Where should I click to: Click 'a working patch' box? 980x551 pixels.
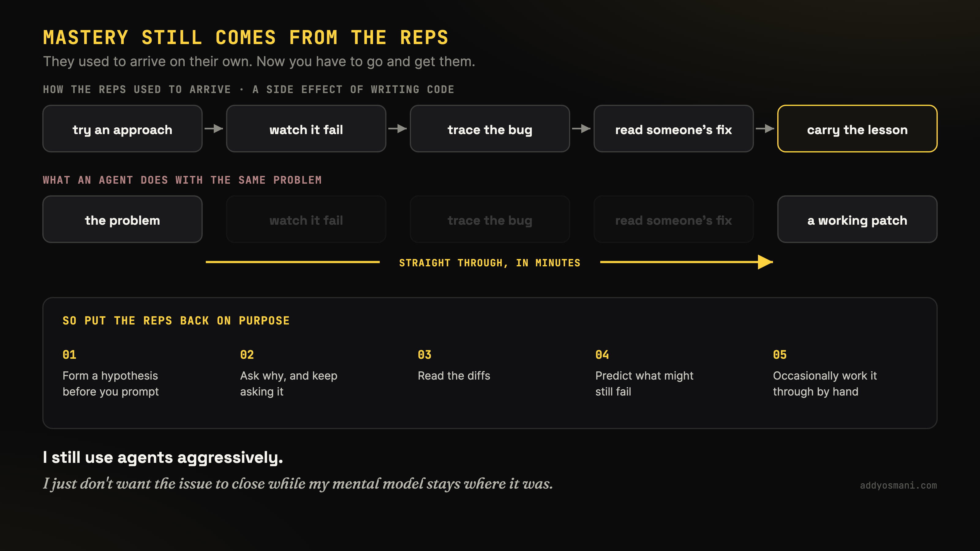click(x=858, y=219)
